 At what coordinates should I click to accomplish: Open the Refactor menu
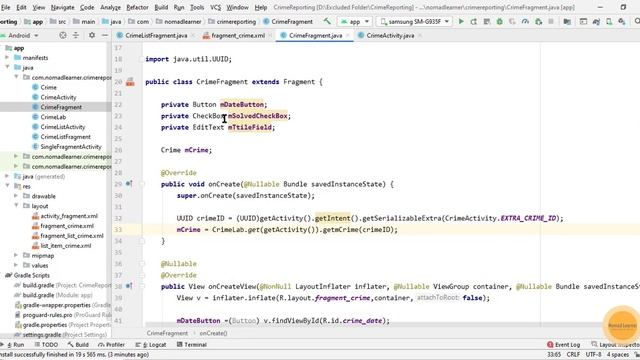(x=137, y=7)
